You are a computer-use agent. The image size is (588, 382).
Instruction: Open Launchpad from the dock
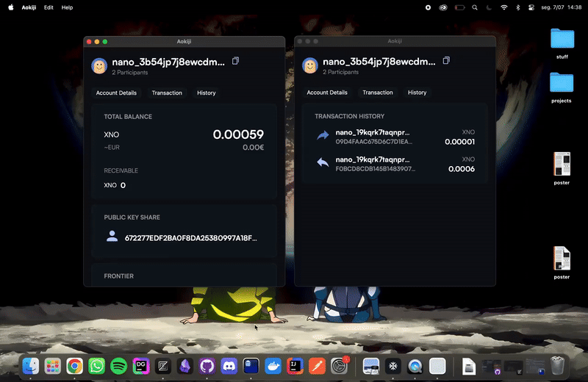pyautogui.click(x=52, y=366)
